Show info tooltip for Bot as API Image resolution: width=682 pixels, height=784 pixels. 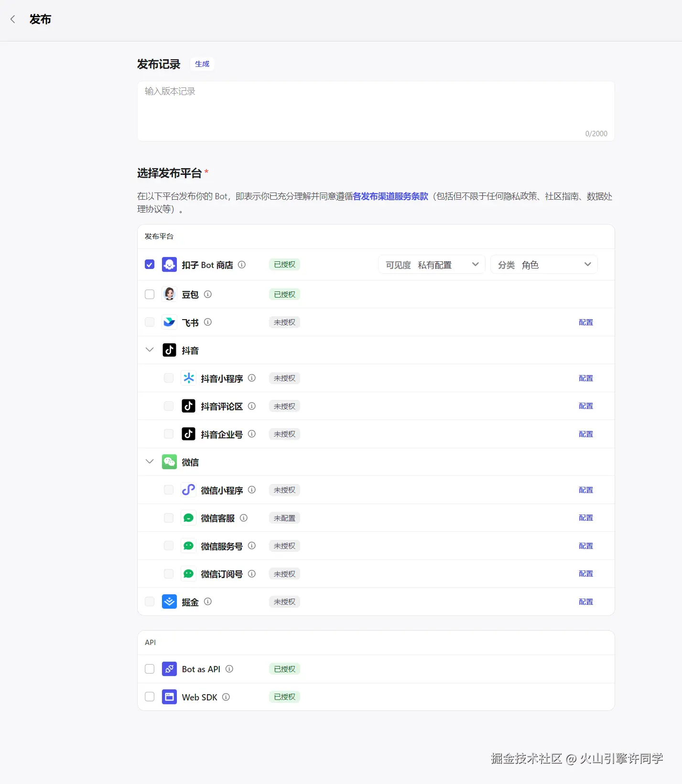coord(229,669)
